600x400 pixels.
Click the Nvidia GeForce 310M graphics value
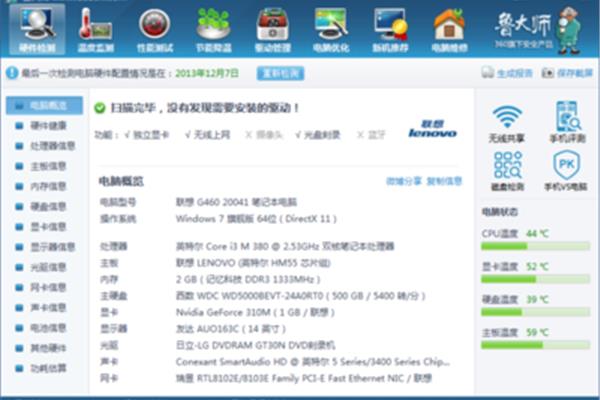(x=255, y=312)
